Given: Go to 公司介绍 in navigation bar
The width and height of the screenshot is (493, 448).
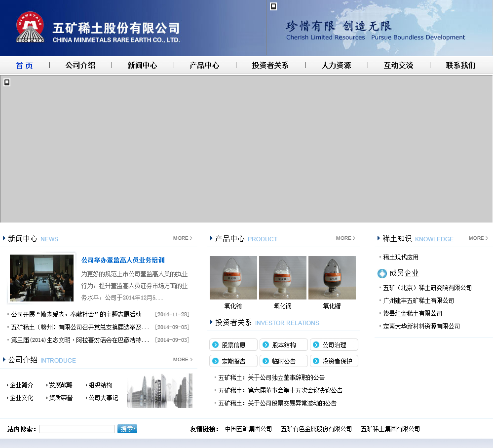Looking at the screenshot, I should (80, 65).
